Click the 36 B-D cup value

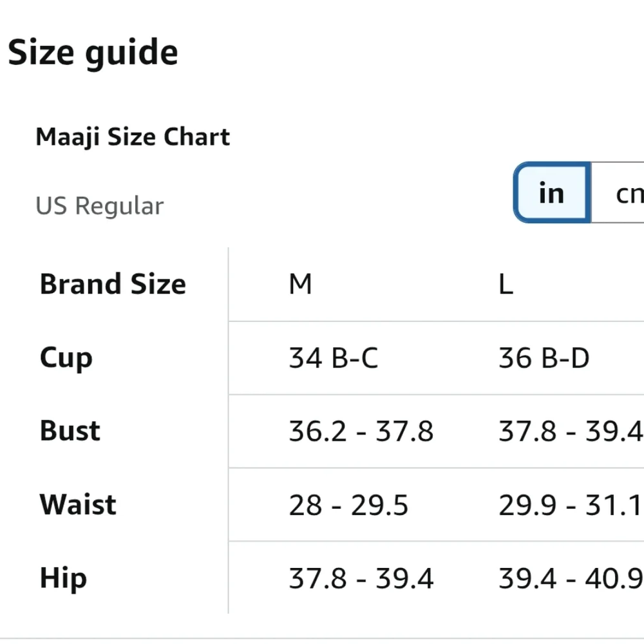pyautogui.click(x=542, y=358)
